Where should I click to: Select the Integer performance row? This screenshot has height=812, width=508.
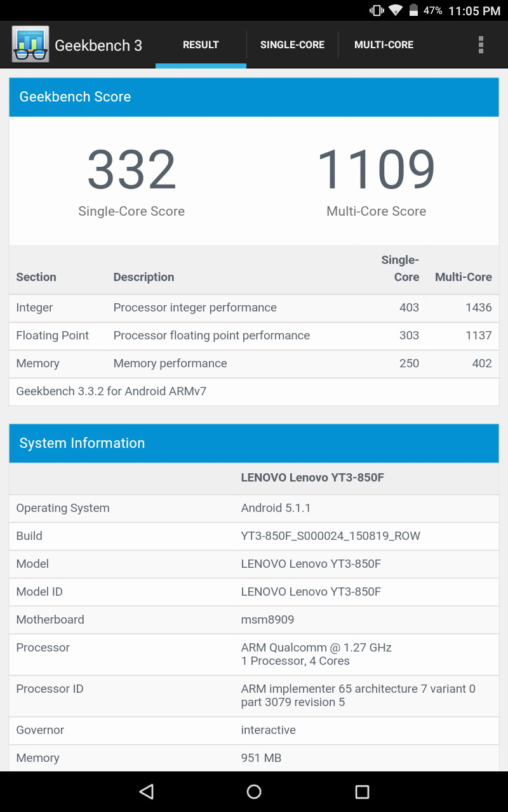click(254, 308)
